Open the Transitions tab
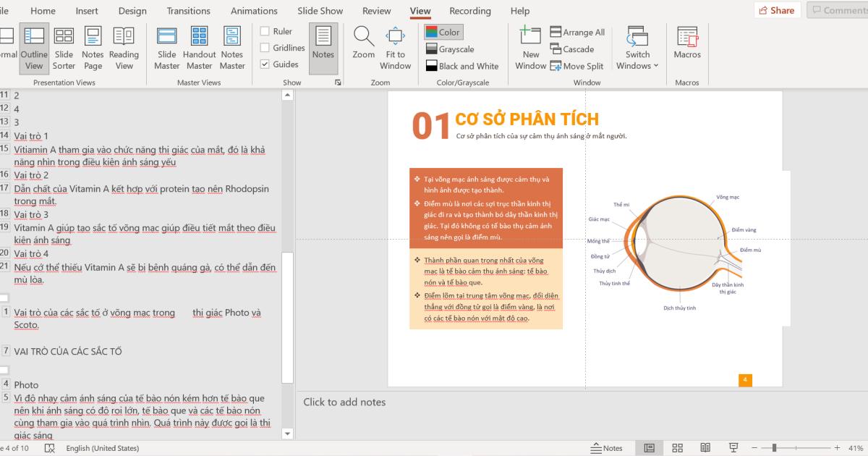This screenshot has width=868, height=456. 189,11
